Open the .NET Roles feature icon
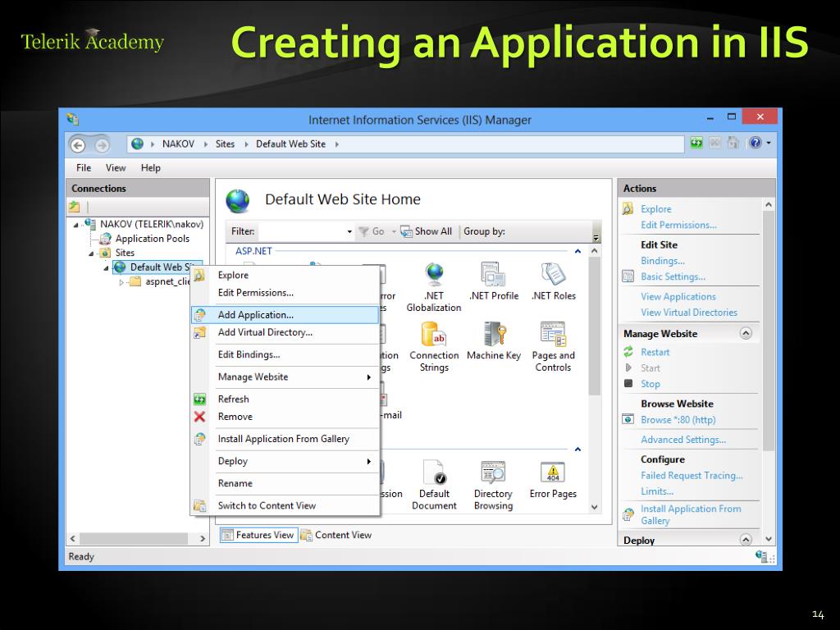 554,281
